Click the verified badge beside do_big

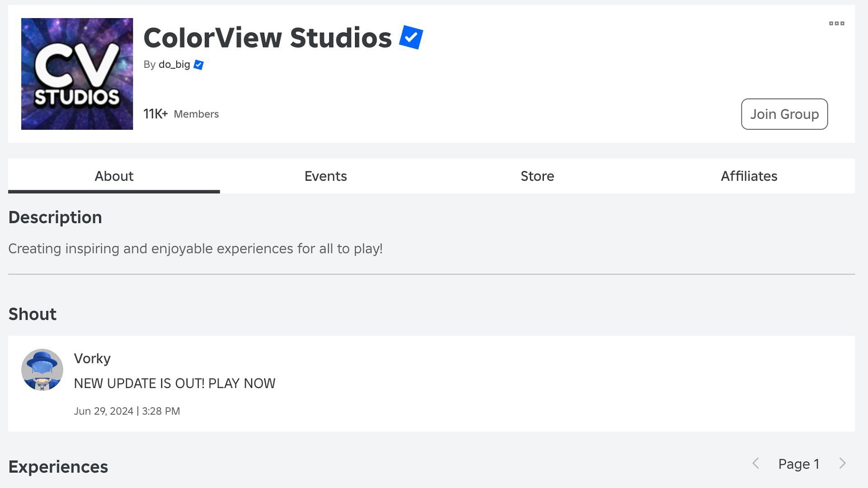tap(198, 65)
